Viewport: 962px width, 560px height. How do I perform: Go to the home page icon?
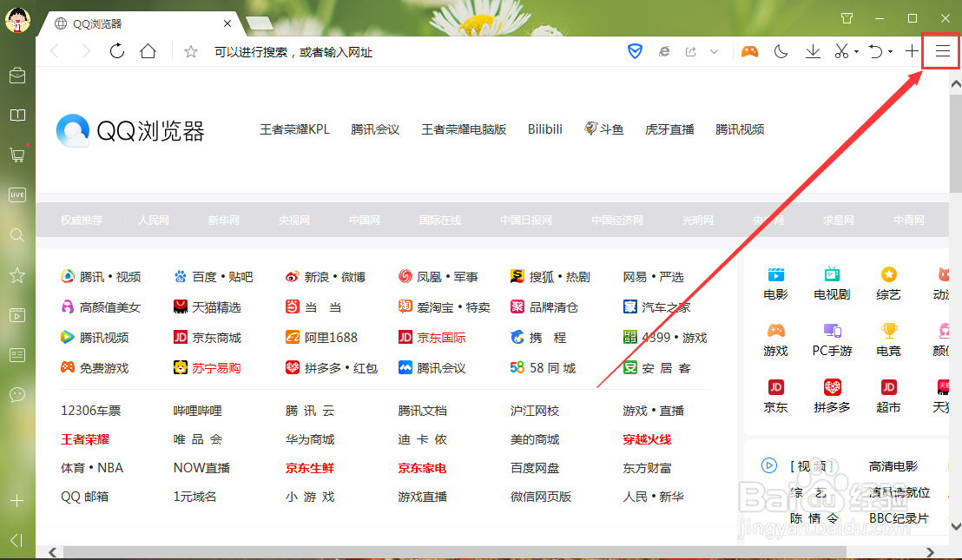[148, 51]
